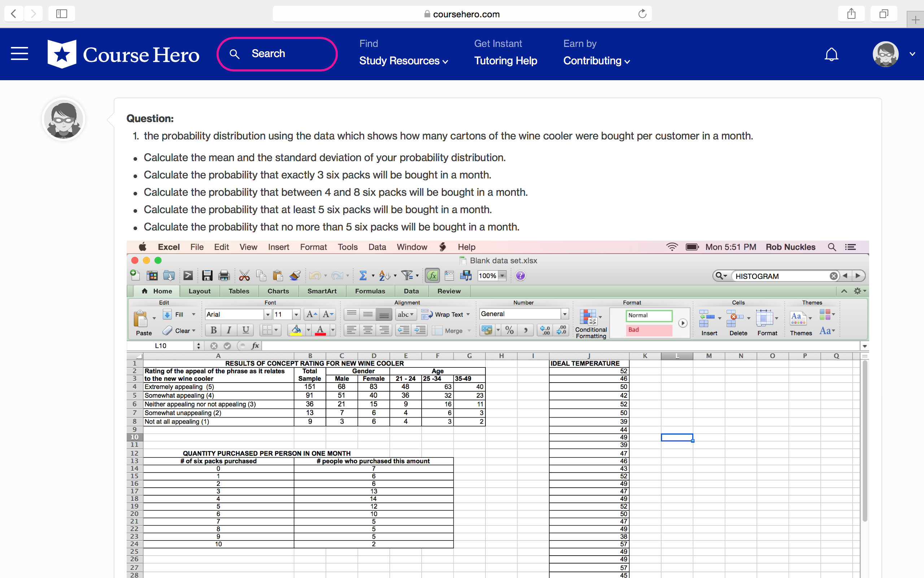Click the Format cells button
The image size is (924, 578).
click(767, 322)
